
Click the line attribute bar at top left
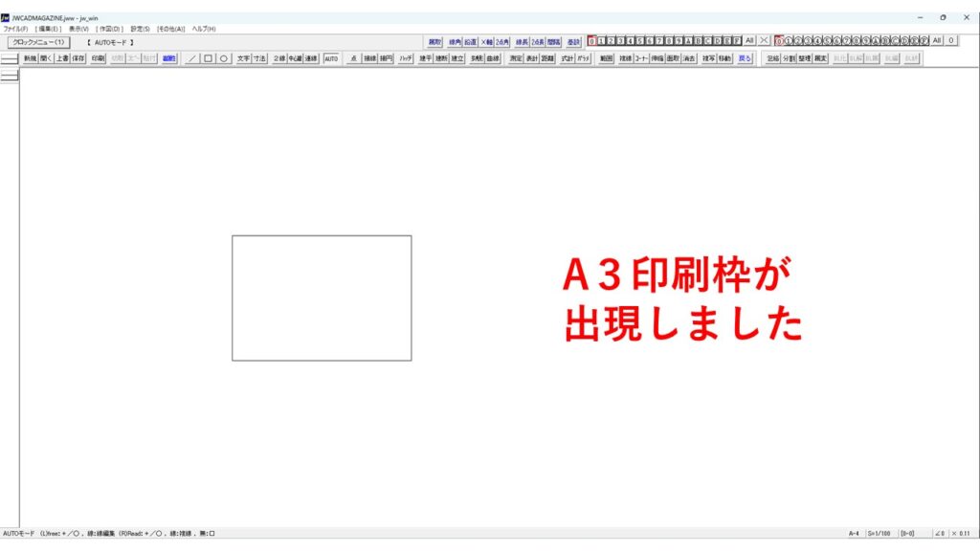click(10, 59)
